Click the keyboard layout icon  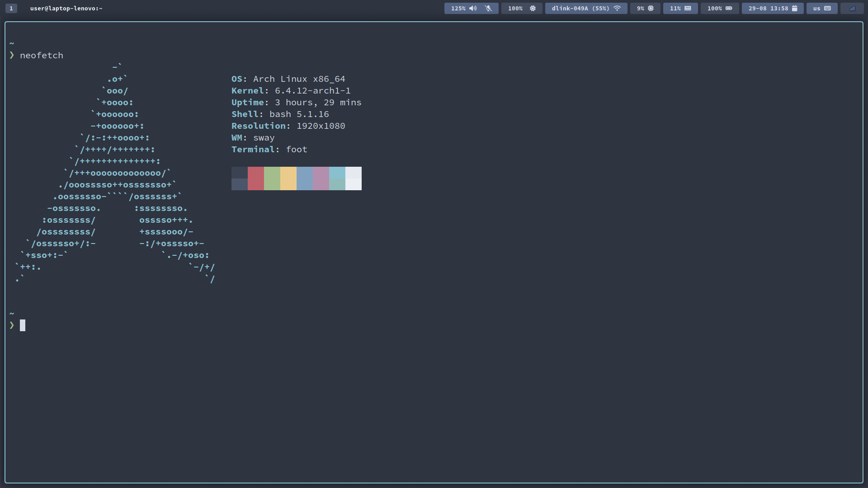827,8
